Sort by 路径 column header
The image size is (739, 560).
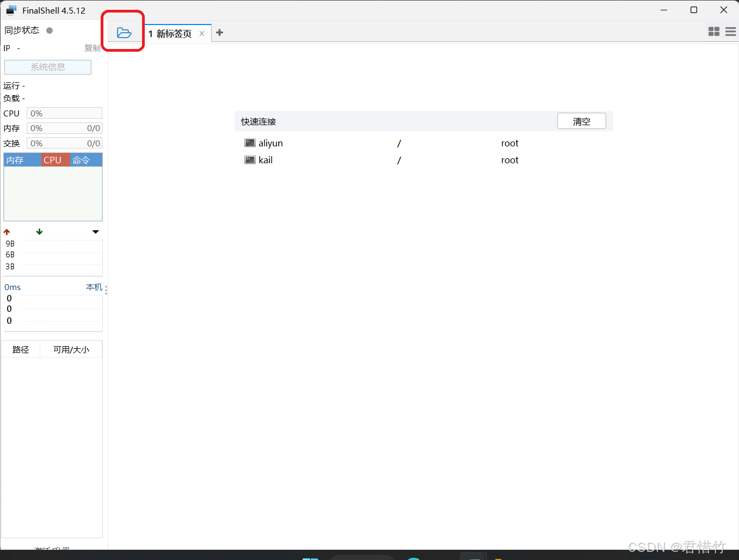click(21, 349)
